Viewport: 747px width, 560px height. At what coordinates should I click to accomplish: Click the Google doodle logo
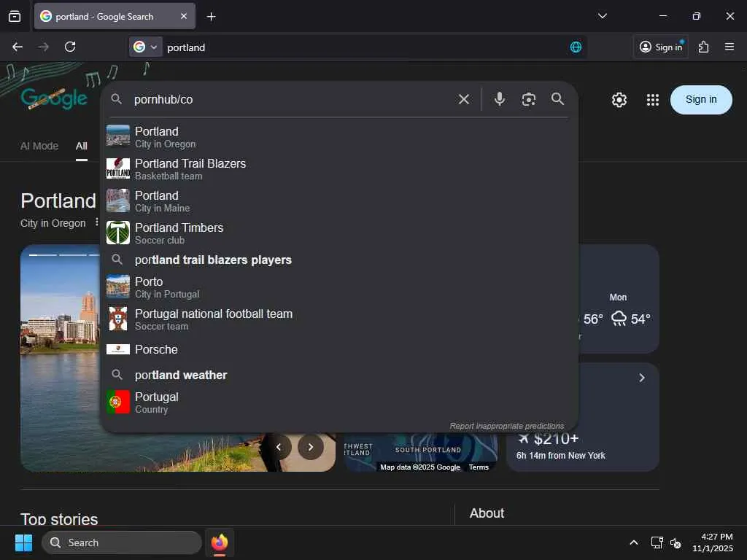(53, 98)
